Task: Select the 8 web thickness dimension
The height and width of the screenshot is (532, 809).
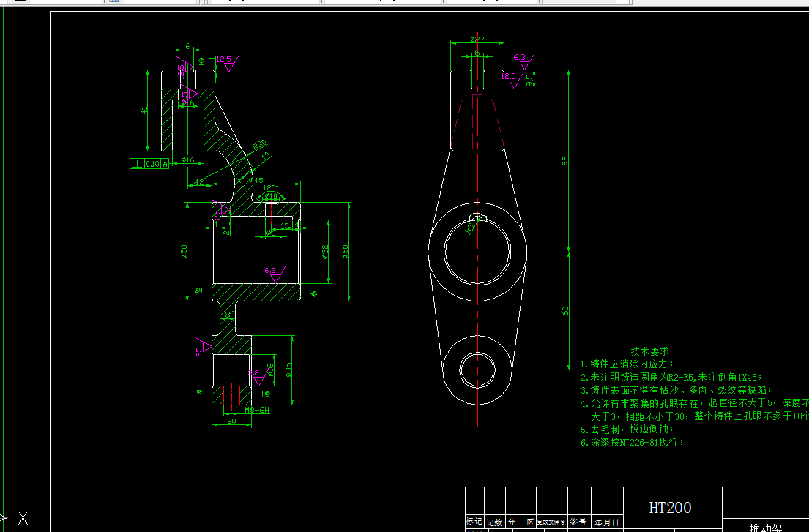Action: click(228, 315)
